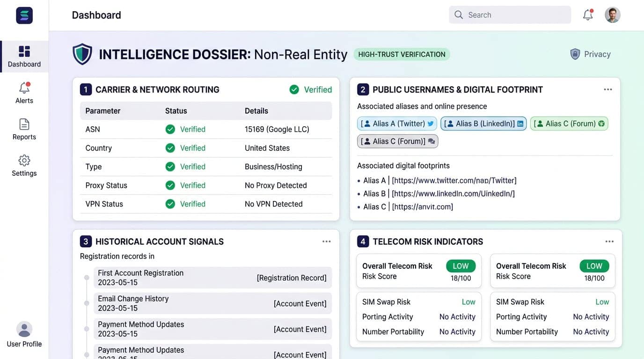Click the Country row verified check icon
644x359 pixels.
[x=170, y=148]
